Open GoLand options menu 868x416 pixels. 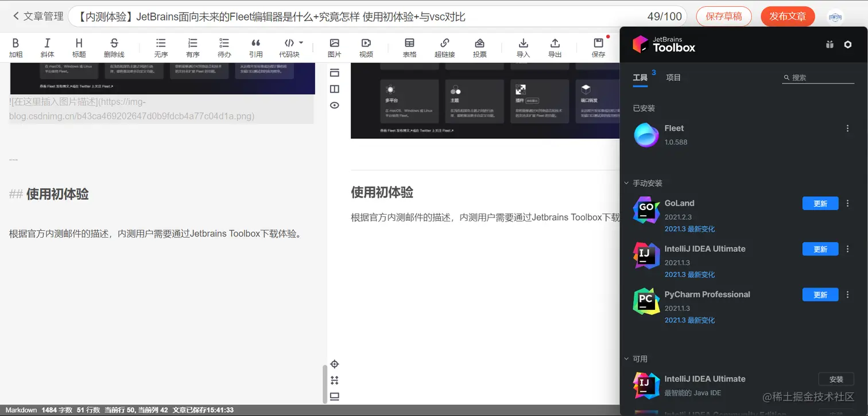pyautogui.click(x=847, y=204)
